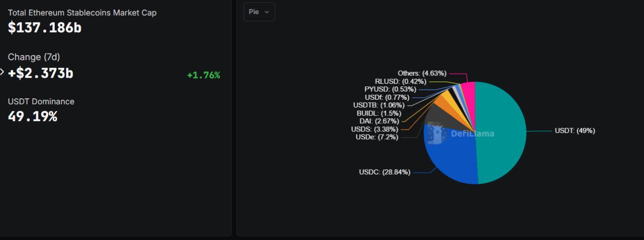Select the USDe: (7.2%) label
This screenshot has width=644, height=240.
(x=377, y=137)
